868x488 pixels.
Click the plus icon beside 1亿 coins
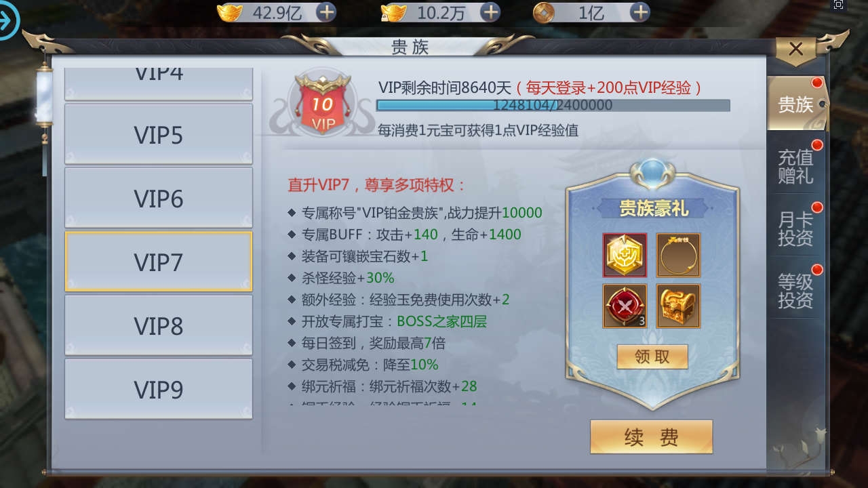pyautogui.click(x=640, y=12)
